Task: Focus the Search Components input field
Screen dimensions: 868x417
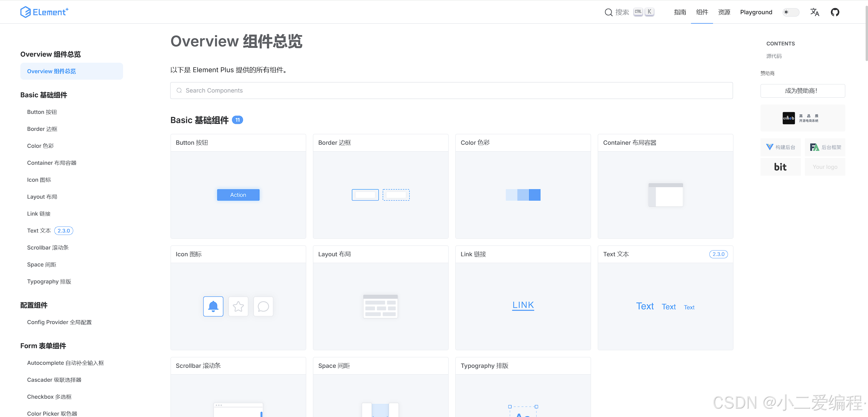Action: (451, 91)
